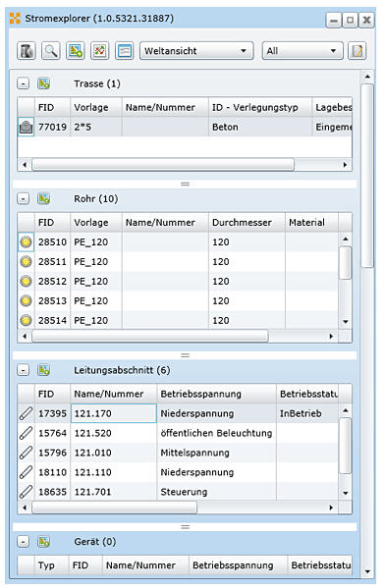Click splitter handle between Trasse and Rohr
The image size is (384, 588).
(185, 184)
